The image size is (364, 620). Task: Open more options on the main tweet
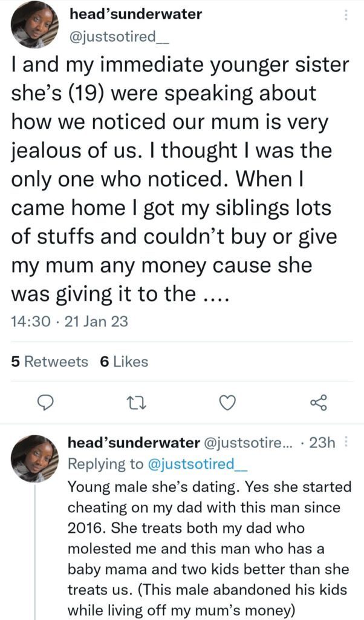pyautogui.click(x=345, y=16)
